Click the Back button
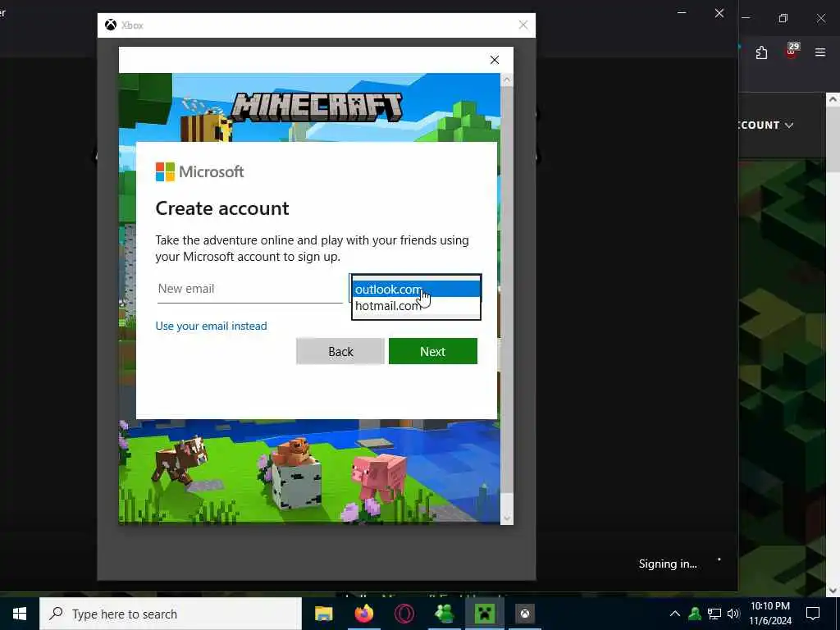840x630 pixels. click(340, 351)
